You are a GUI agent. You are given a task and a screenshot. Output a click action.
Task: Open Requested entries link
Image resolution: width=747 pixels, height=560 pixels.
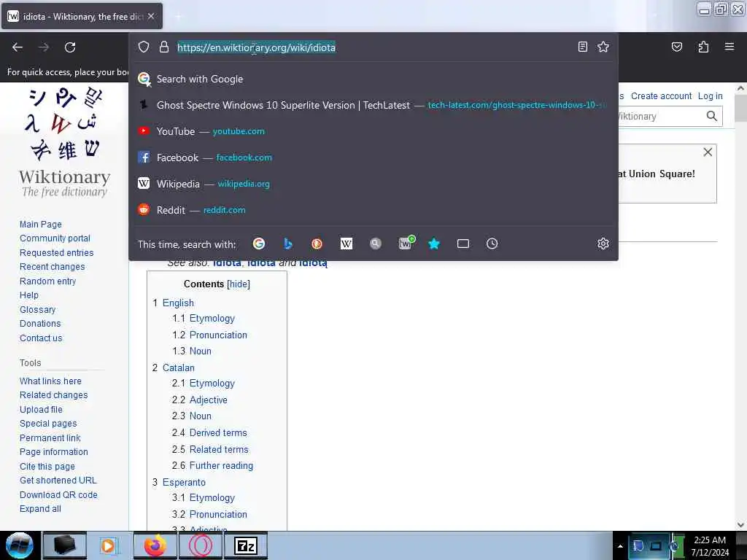56,253
